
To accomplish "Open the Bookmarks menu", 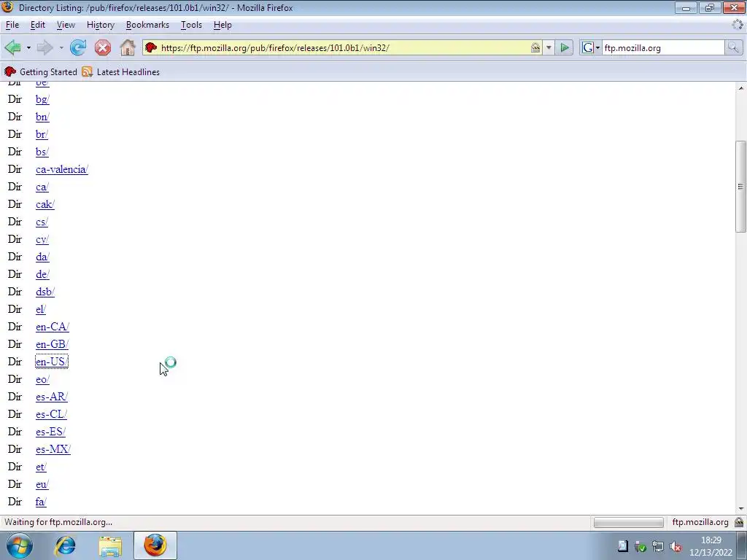I will 147,25.
